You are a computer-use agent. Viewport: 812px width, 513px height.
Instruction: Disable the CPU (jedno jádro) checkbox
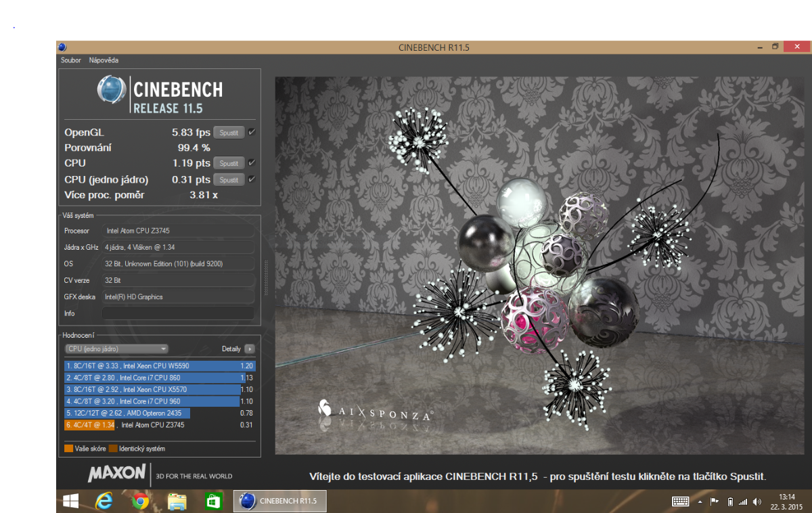click(x=252, y=180)
